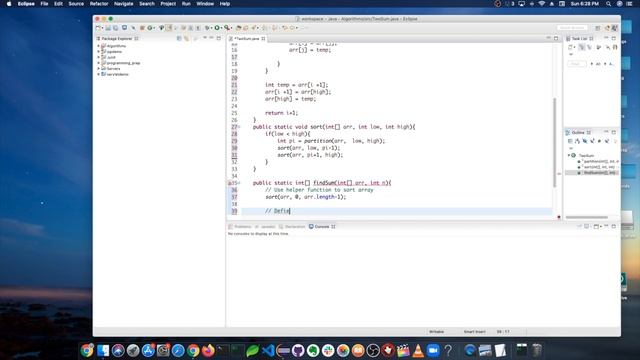Viewport: 640px width, 360px height.
Task: Open the Run button dropdown arrow
Action: [221, 28]
